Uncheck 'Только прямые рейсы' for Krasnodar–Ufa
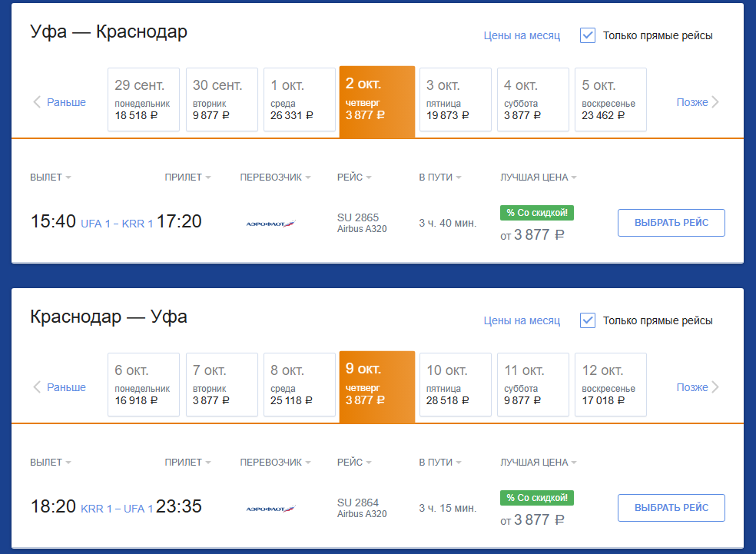The width and height of the screenshot is (756, 554). 588,320
